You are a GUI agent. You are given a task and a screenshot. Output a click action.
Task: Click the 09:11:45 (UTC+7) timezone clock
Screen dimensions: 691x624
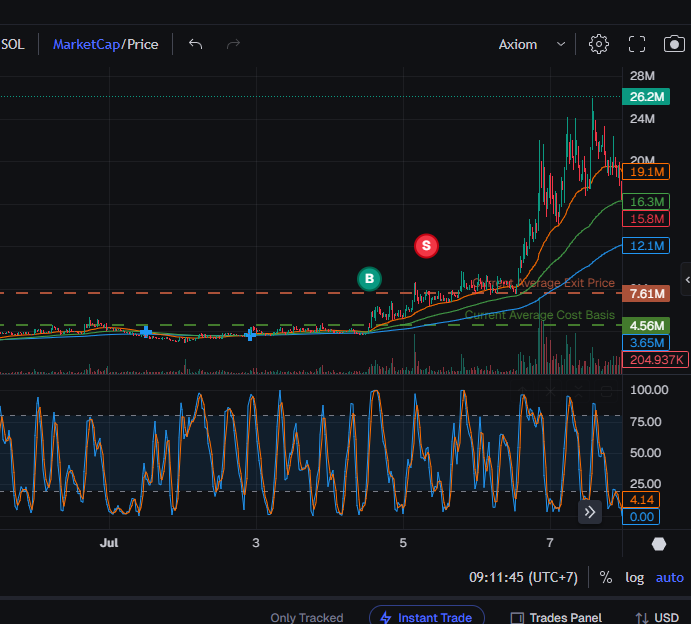(523, 577)
